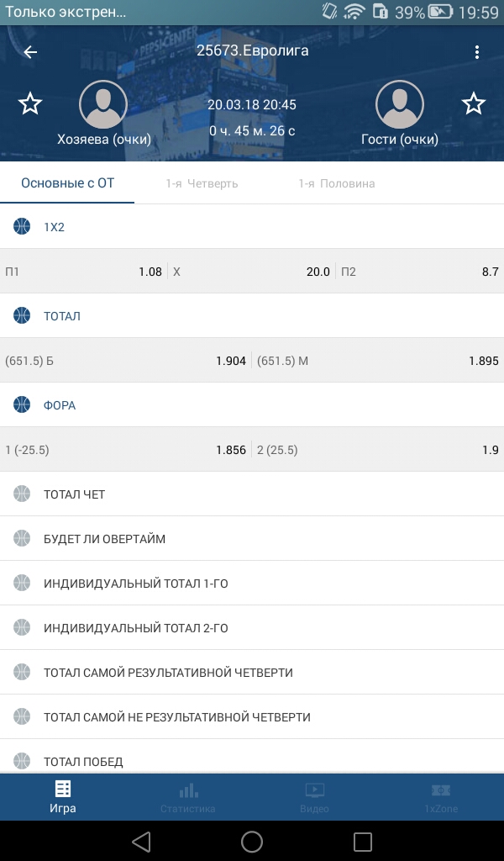The width and height of the screenshot is (504, 861).
Task: Open the three-dot overflow menu
Action: (x=476, y=52)
